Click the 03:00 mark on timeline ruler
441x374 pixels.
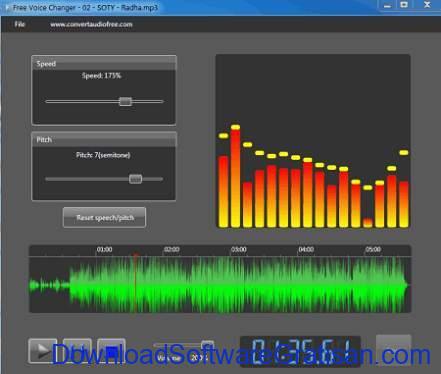(x=239, y=249)
